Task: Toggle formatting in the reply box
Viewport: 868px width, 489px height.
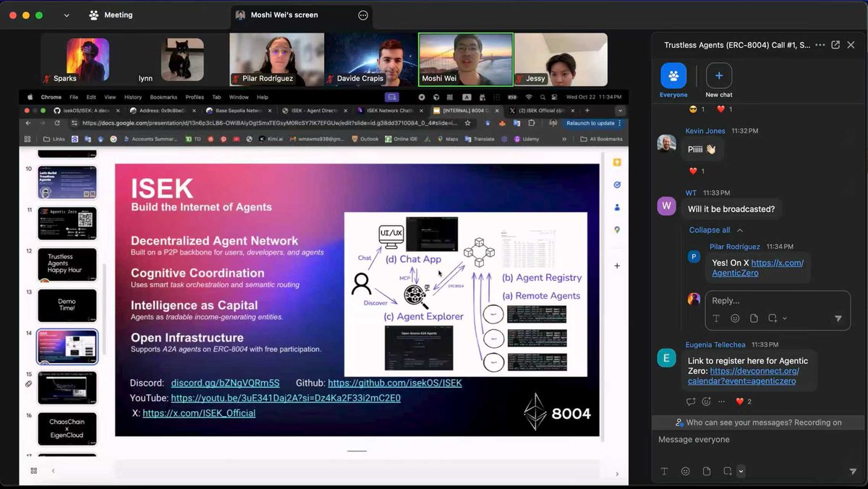Action: [717, 318]
